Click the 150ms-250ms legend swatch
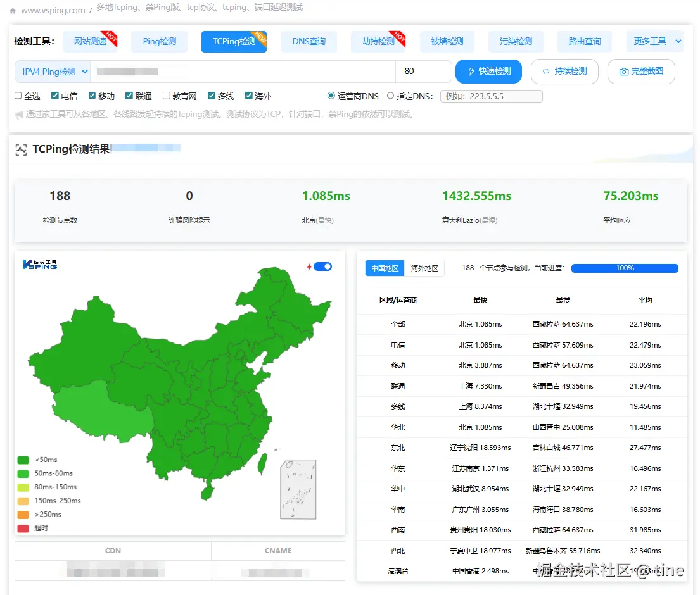Viewport: 700px width, 595px height. coord(23,501)
